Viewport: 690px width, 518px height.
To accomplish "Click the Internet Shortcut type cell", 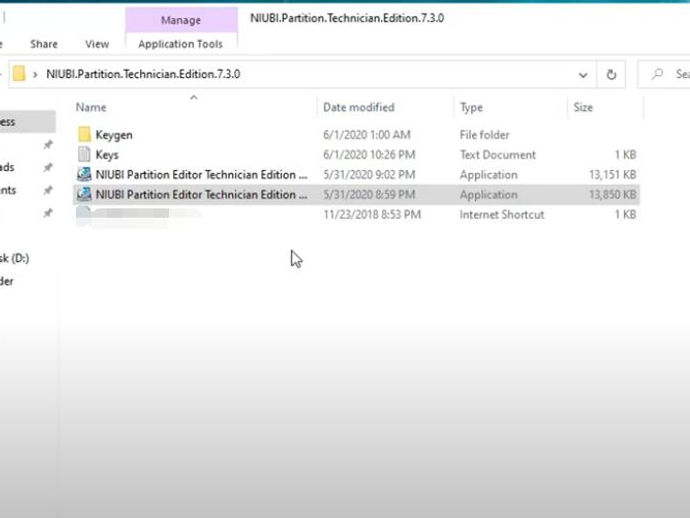I will tap(502, 214).
